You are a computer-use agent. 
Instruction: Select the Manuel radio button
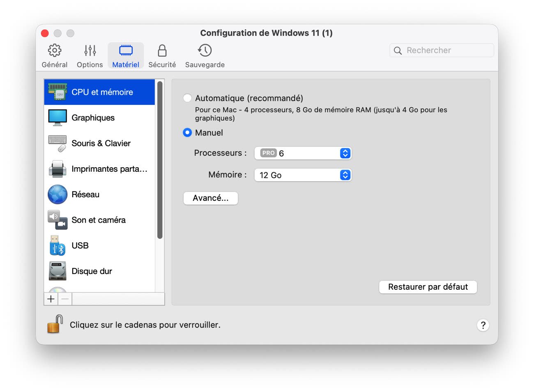[x=187, y=133]
